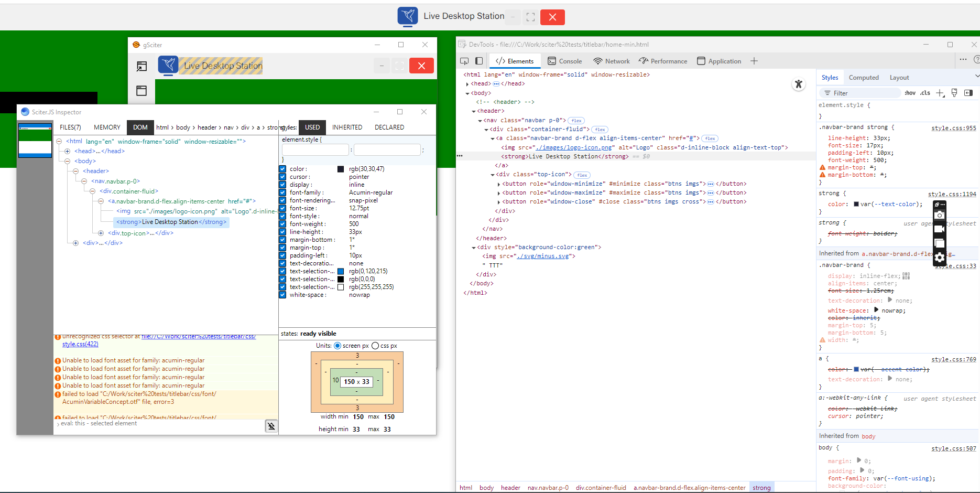980x493 pixels.
Task: Click page thumbnail in Sciter Inspector
Action: click(35, 141)
